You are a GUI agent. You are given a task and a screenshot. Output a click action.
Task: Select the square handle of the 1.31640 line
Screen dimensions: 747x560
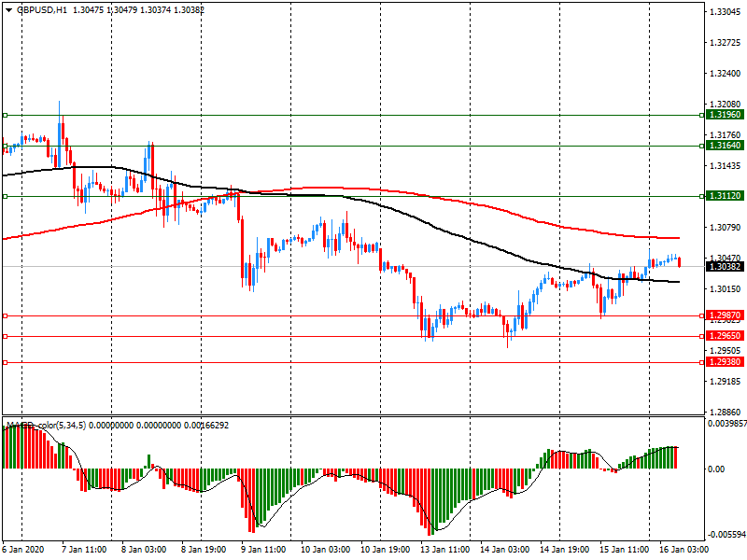tap(6, 146)
